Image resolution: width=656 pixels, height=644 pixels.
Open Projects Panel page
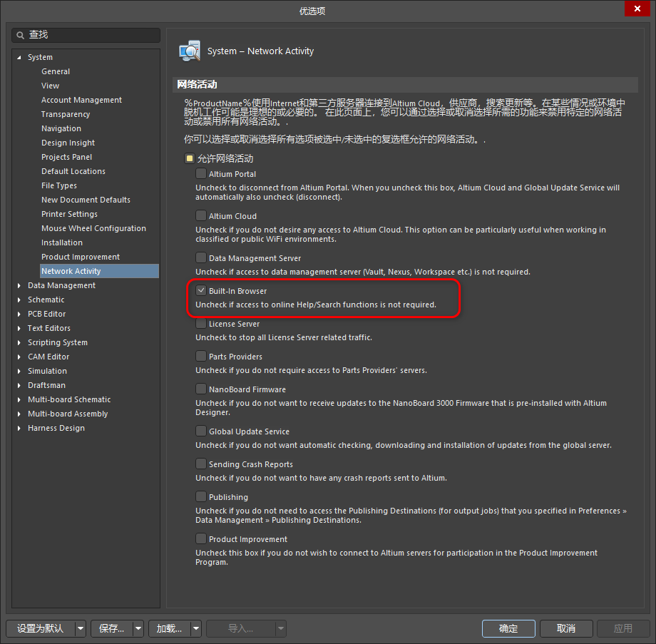tap(66, 157)
